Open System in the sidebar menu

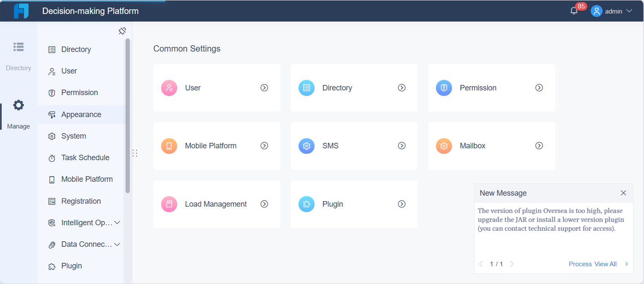81,136
